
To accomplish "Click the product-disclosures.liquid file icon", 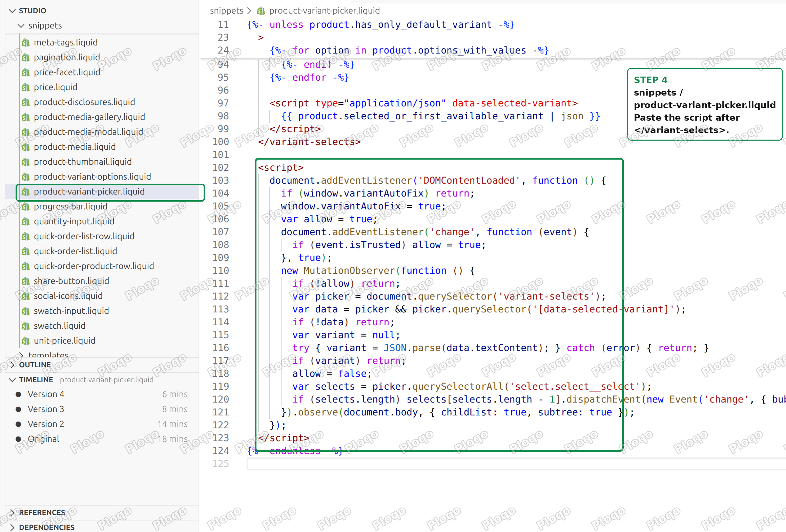I will coord(25,102).
